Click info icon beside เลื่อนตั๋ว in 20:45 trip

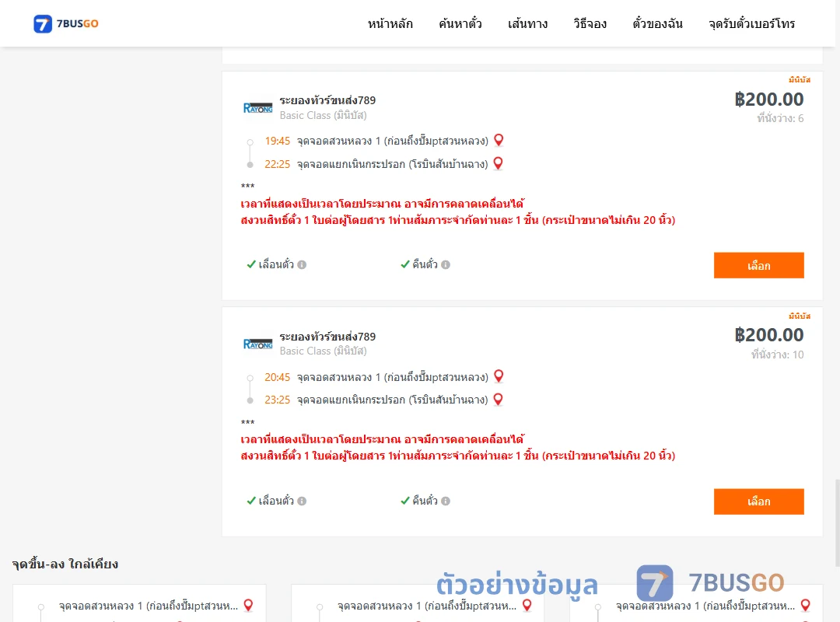[x=302, y=501]
